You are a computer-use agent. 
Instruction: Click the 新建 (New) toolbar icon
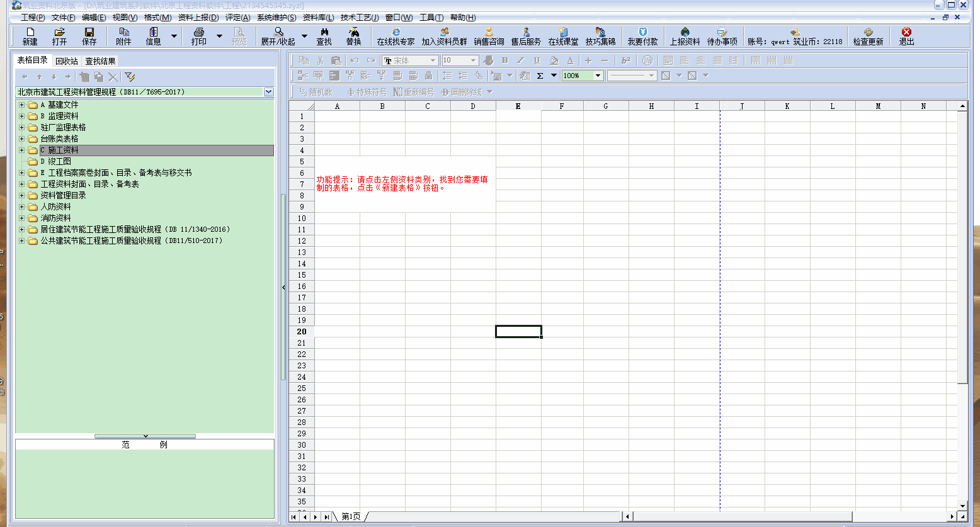30,36
